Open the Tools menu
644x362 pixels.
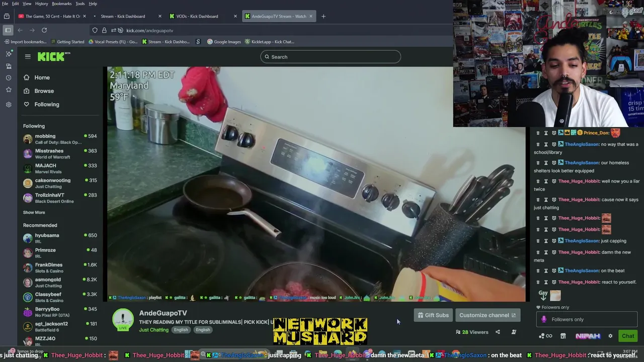[80, 4]
